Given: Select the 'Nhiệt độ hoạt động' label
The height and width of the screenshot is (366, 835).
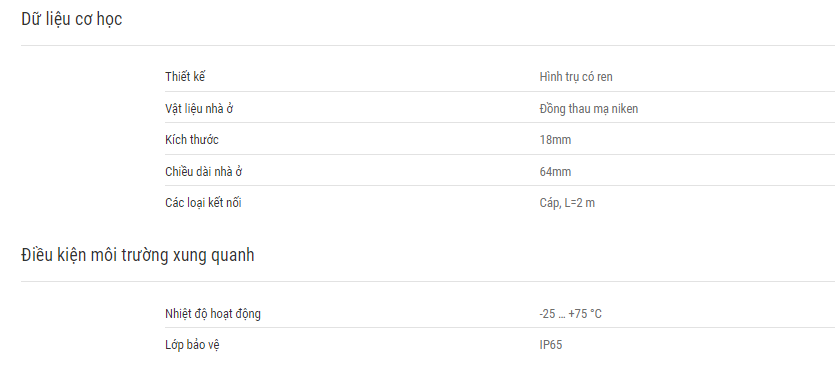Looking at the screenshot, I should (213, 314).
